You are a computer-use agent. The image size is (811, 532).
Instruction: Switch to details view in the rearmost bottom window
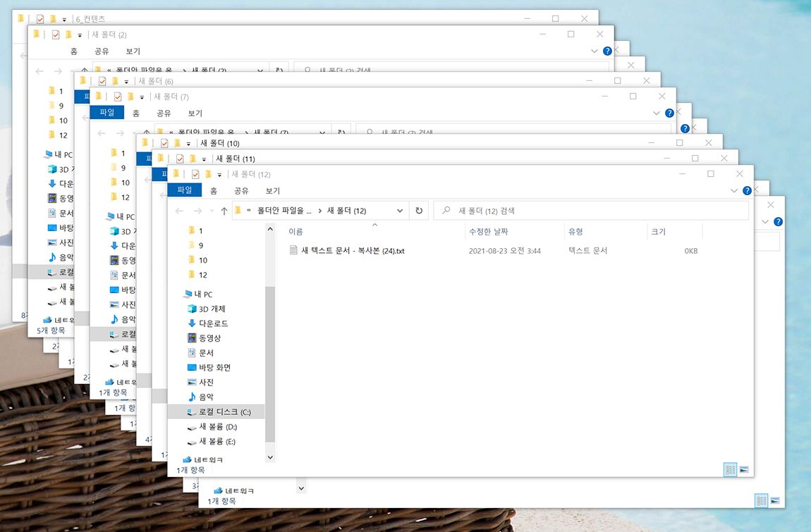762,500
